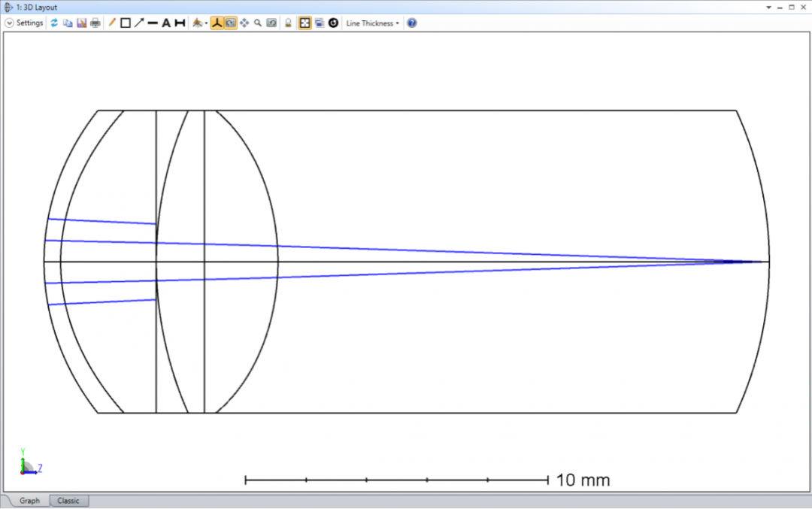Save the layout as an image
The image size is (812, 509).
pos(80,23)
